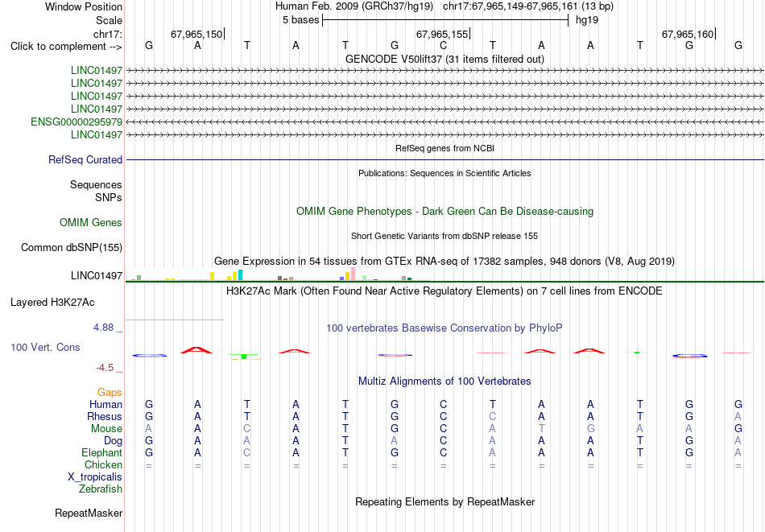Click the orange Gaps label
This screenshot has height=532, width=765.
click(x=110, y=393)
